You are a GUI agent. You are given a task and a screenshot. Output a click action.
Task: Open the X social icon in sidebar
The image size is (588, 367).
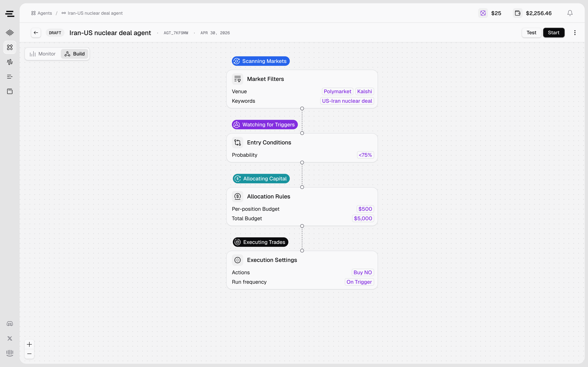tap(10, 338)
